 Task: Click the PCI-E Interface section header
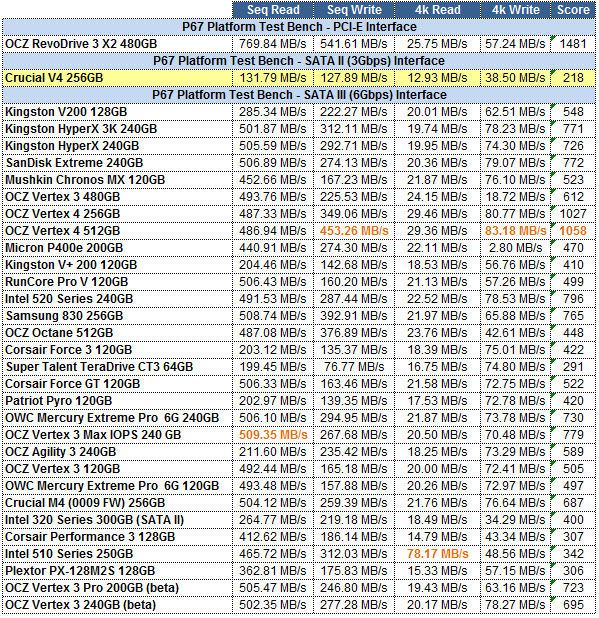[299, 27]
